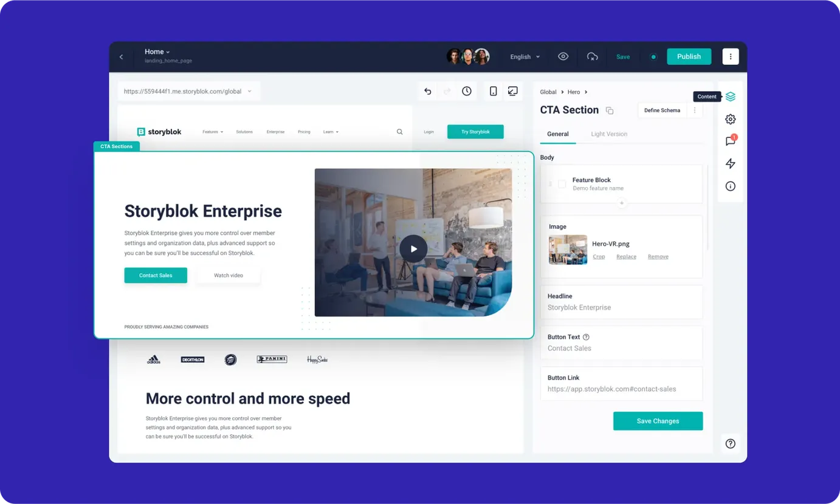Open the settings gear in sidebar
Screen dimensions: 840x504
(x=731, y=119)
